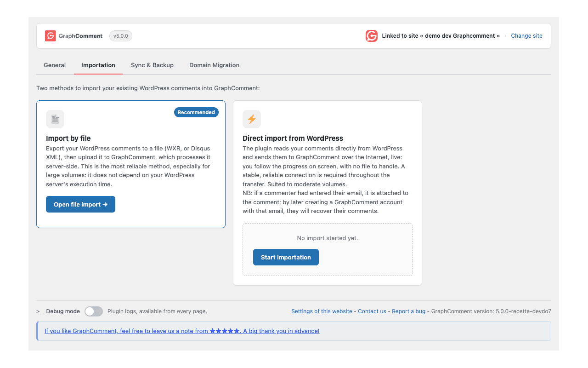Image resolution: width=588 pixels, height=368 pixels.
Task: Click the Plugin logs, available from every page text
Action: (157, 311)
